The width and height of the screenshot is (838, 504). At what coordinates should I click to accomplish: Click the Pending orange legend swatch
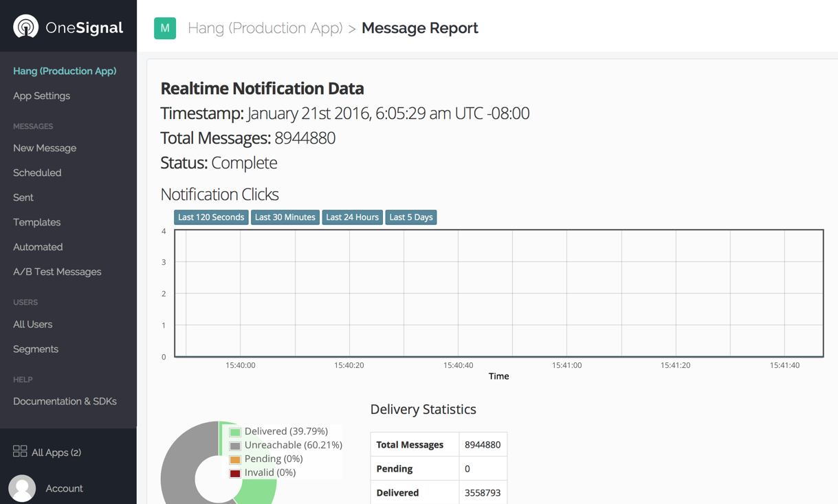235,460
